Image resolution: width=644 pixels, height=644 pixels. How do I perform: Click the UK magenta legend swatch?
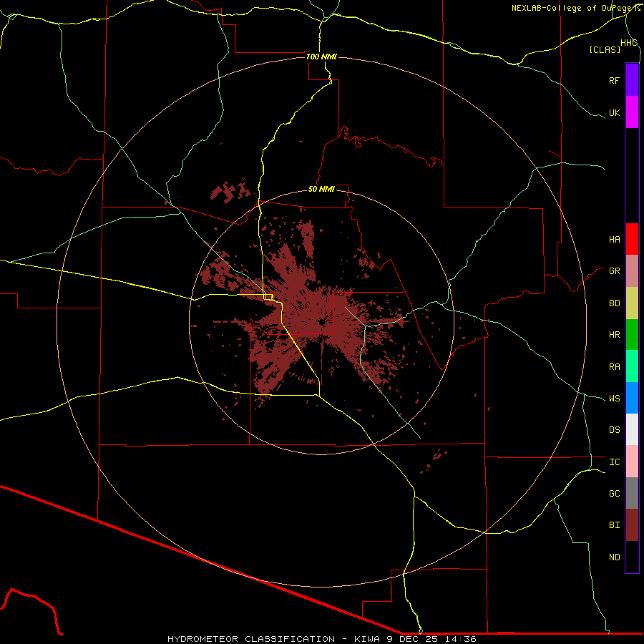point(632,112)
